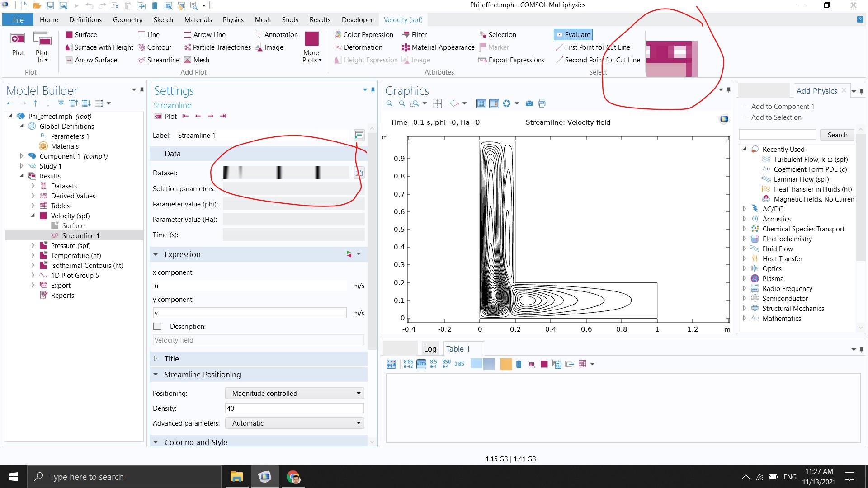Take a snapshot of the Graphics image

[x=529, y=103]
